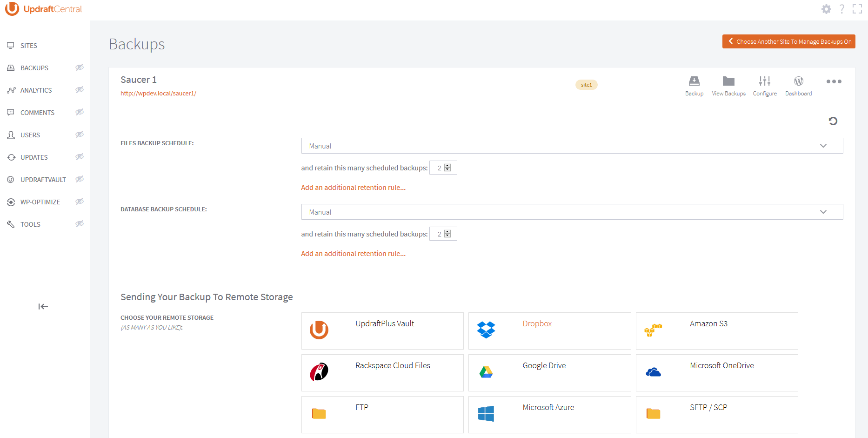
Task: Open the Configure sliders icon
Action: pos(765,82)
